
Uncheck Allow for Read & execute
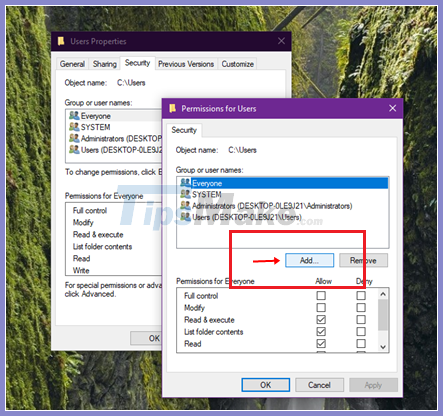coord(321,319)
